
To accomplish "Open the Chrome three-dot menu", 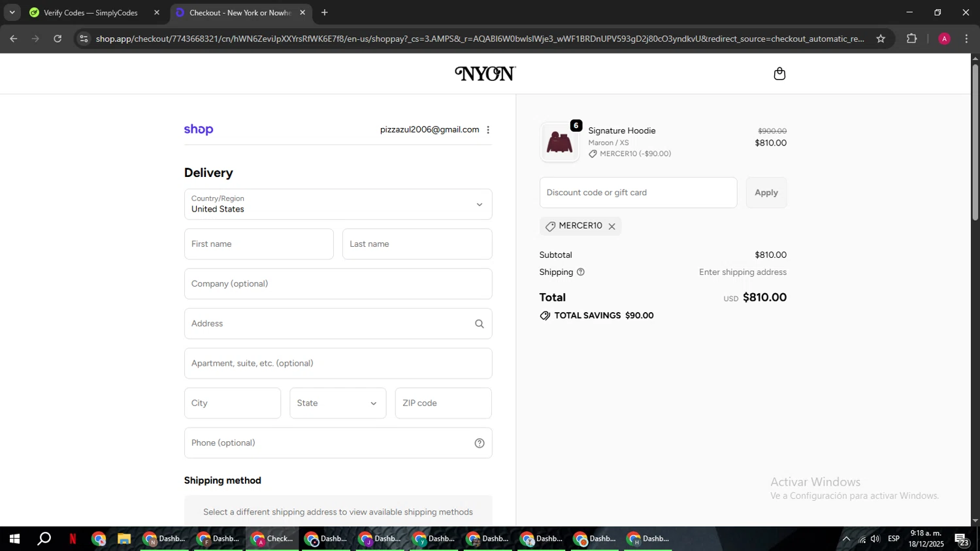I will (966, 39).
